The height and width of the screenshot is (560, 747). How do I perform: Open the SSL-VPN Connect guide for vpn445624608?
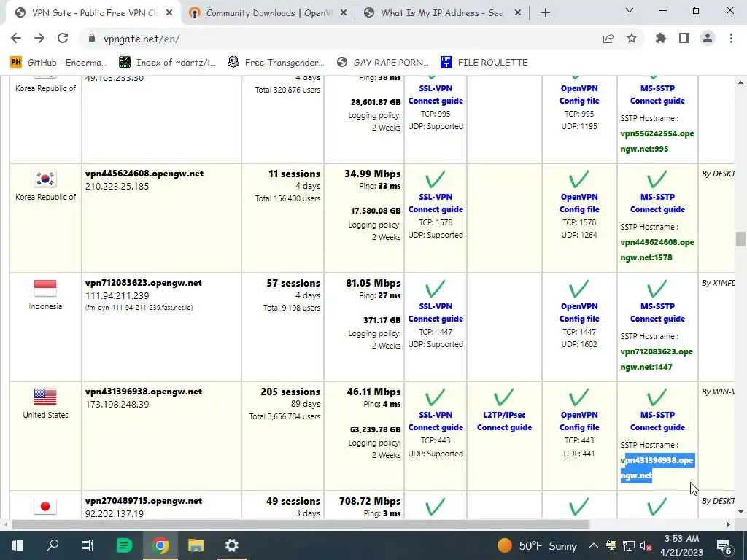[436, 203]
